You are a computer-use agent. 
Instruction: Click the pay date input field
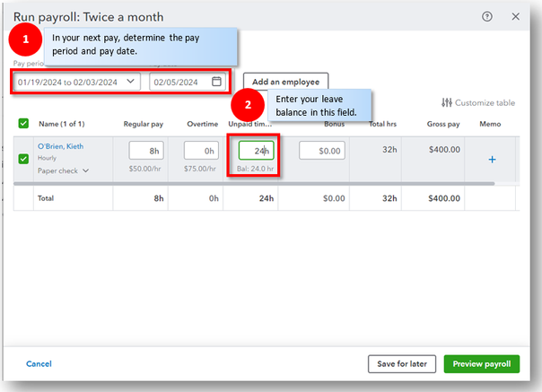coord(181,82)
